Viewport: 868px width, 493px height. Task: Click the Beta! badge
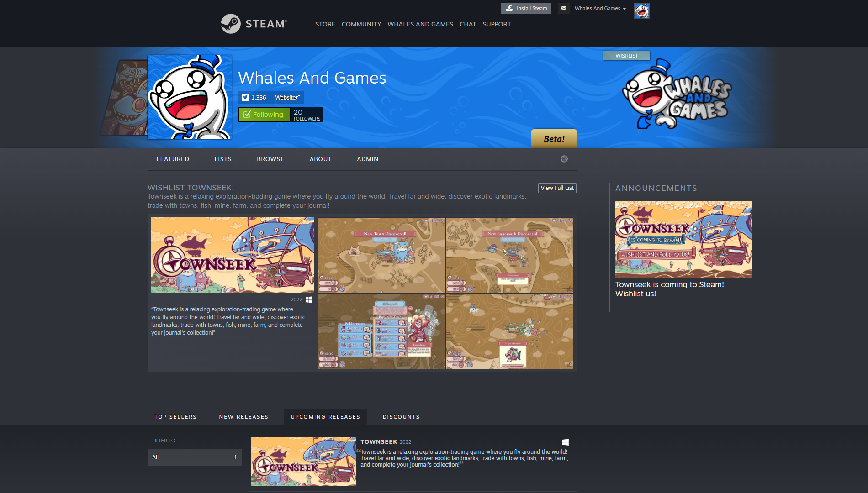[x=554, y=139]
